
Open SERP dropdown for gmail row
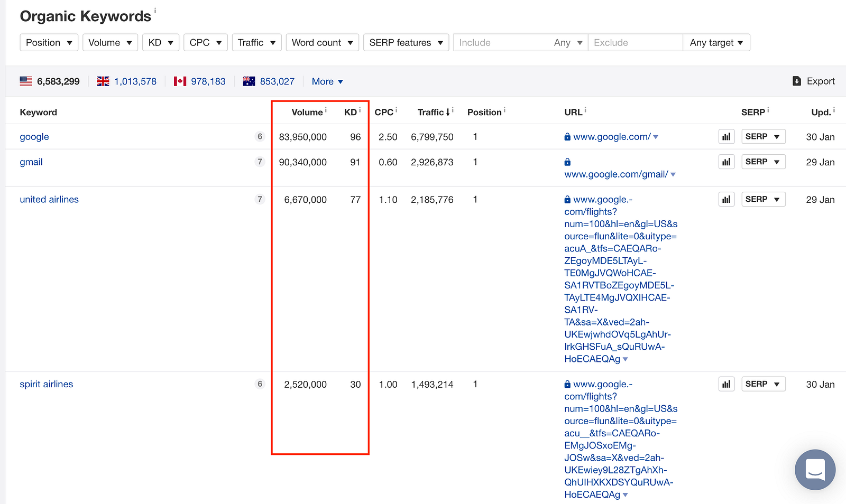coord(763,162)
